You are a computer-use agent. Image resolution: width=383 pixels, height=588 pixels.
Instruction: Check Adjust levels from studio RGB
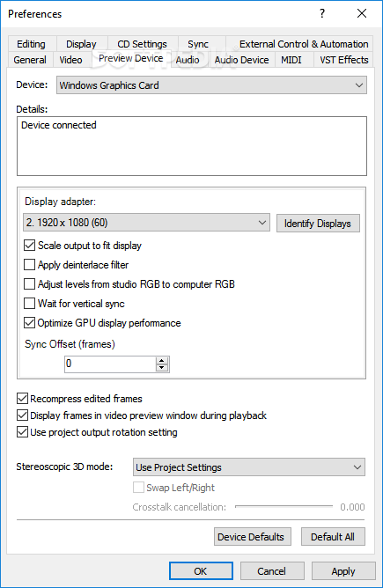point(29,283)
